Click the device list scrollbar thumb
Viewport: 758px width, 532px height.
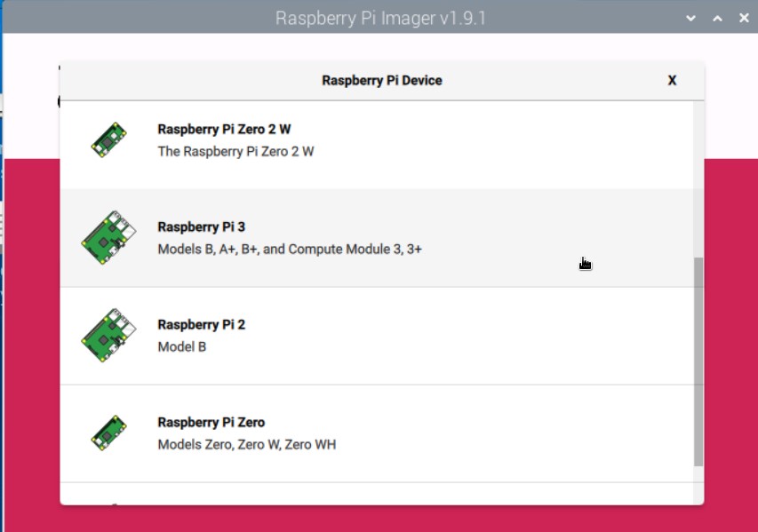tap(698, 361)
